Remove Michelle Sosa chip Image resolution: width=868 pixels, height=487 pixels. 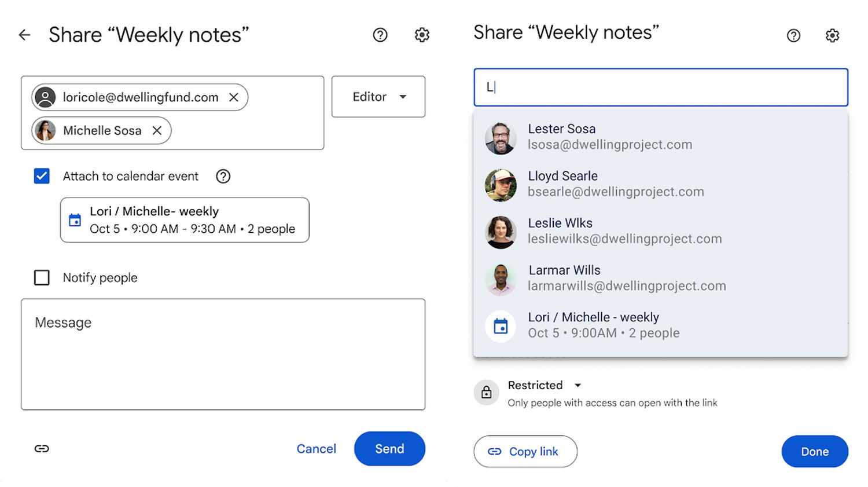157,131
